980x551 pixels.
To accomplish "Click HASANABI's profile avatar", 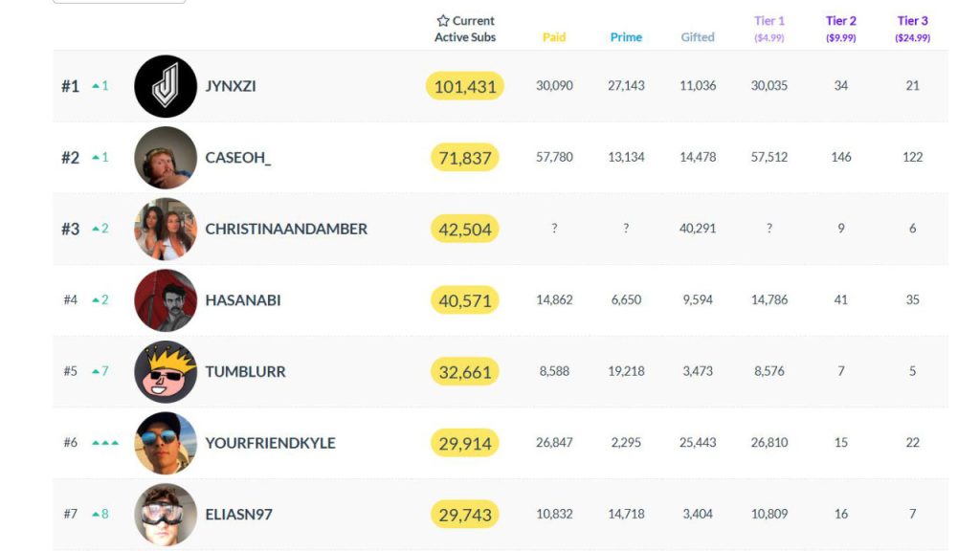I will click(165, 299).
